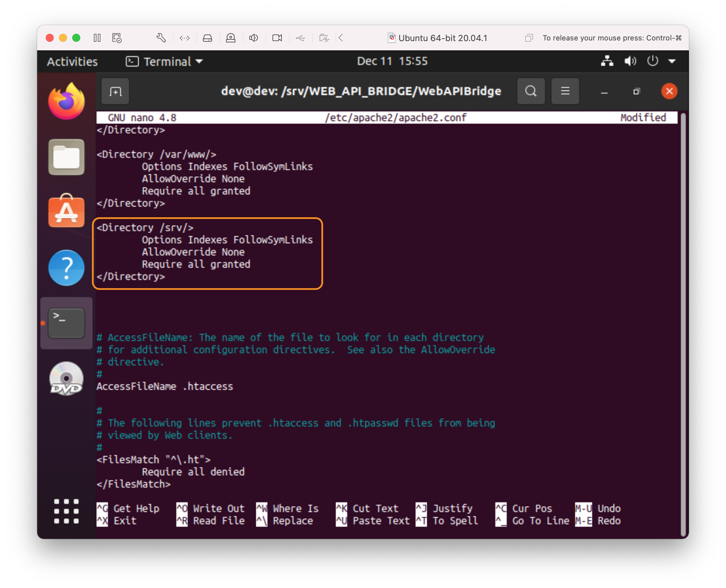Click 'M-U Undo' shortcut label
This screenshot has height=588, width=726.
pos(598,508)
